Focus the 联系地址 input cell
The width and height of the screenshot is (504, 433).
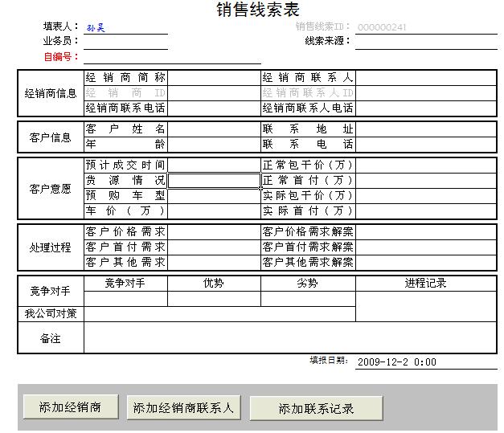point(425,129)
